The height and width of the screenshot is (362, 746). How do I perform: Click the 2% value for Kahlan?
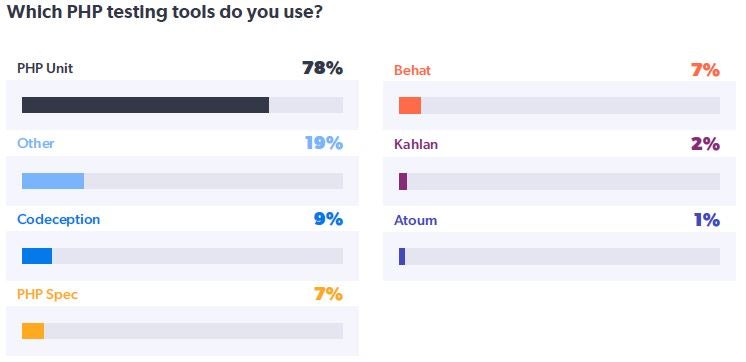(x=705, y=144)
